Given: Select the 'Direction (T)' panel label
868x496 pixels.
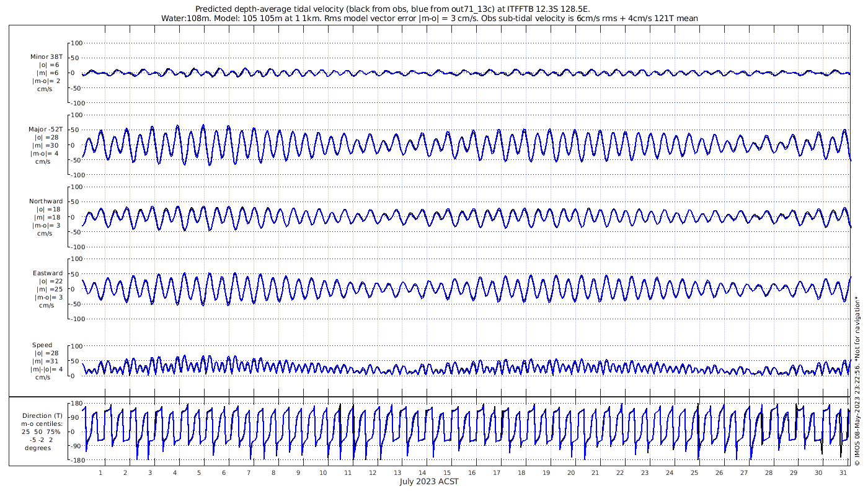Looking at the screenshot, I should click(42, 416).
